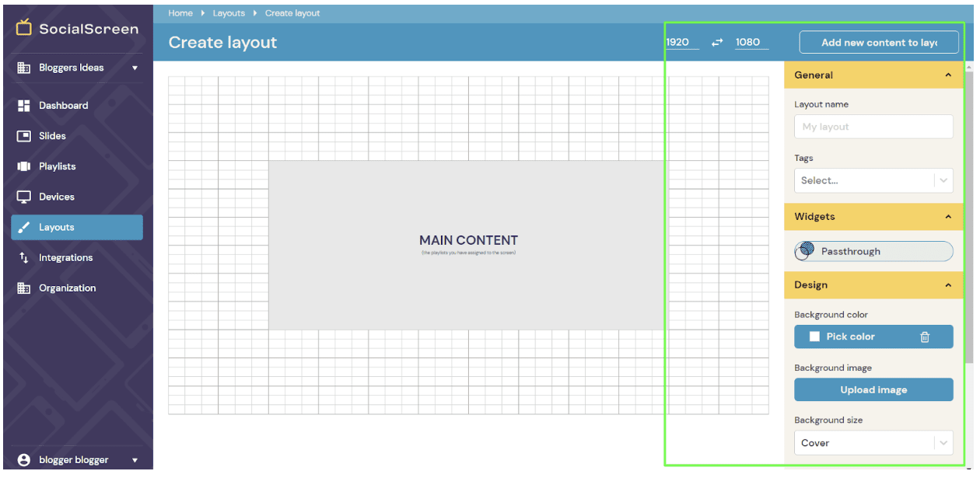Open the blogger blogger user menu arrow
The width and height of the screenshot is (980, 485).
[x=135, y=460]
